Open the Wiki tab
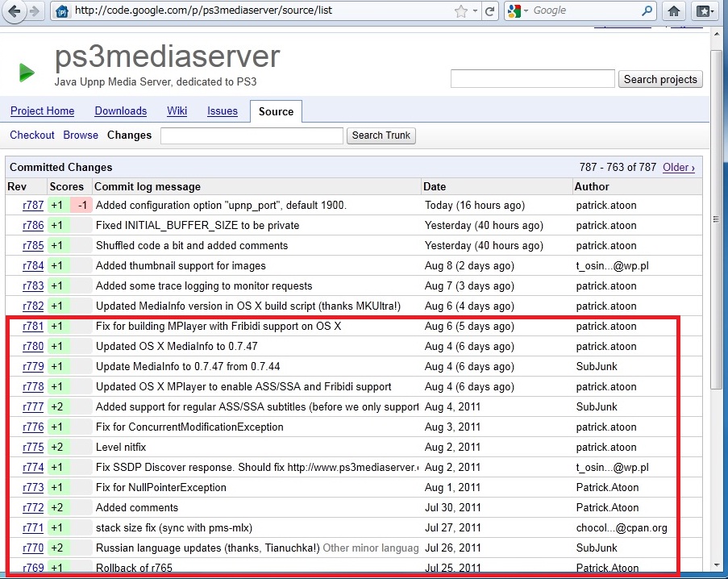The width and height of the screenshot is (728, 579). [177, 111]
